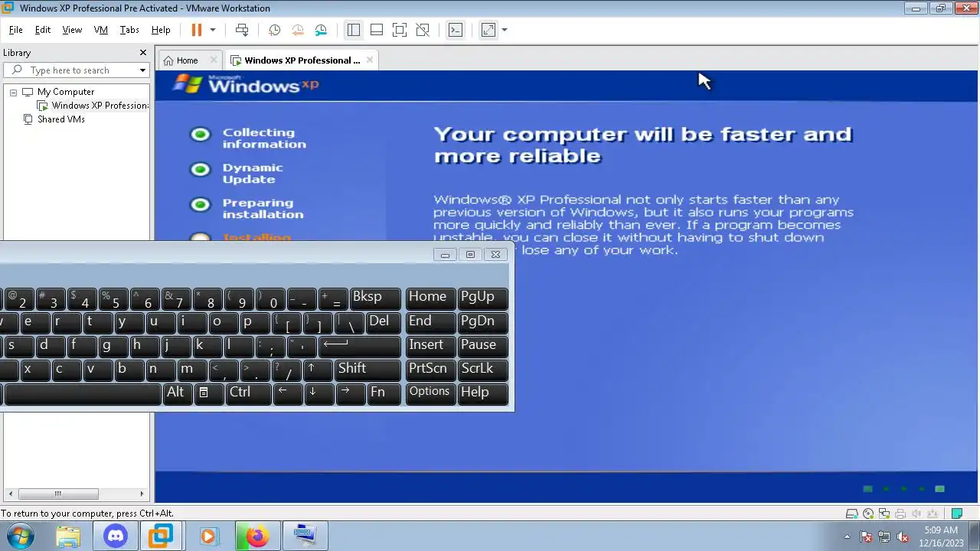Revert the VM to its previous snapshot
Image resolution: width=980 pixels, height=551 pixels.
pos(298,30)
